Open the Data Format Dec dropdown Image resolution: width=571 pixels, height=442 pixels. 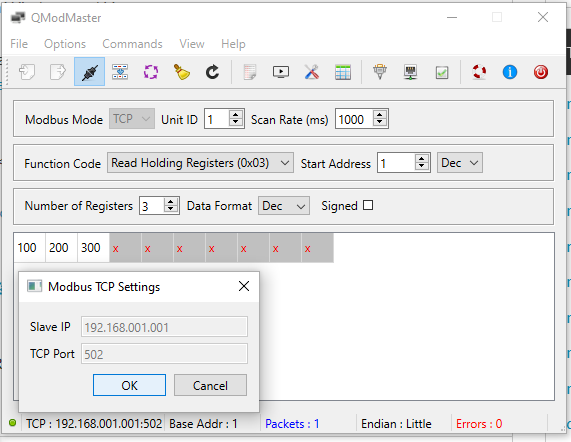284,206
